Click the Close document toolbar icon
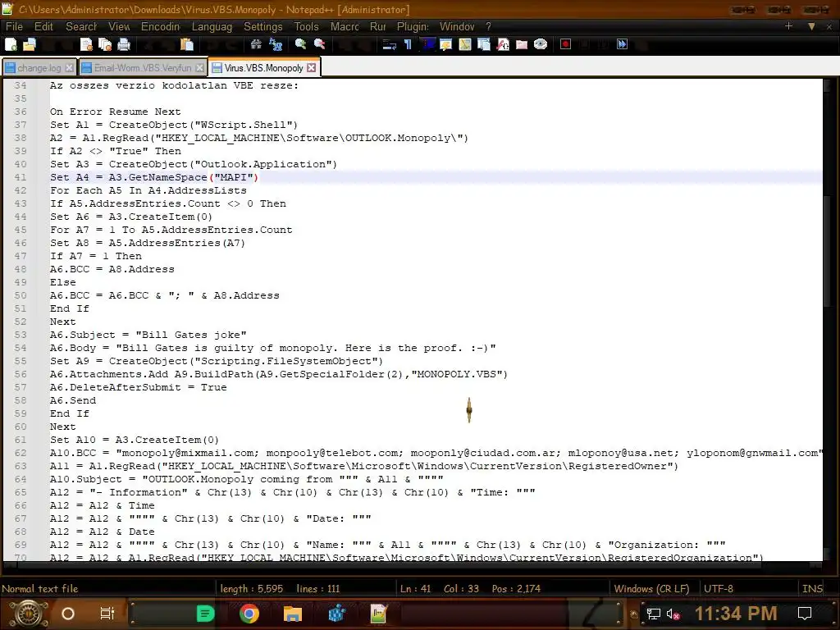 point(85,44)
